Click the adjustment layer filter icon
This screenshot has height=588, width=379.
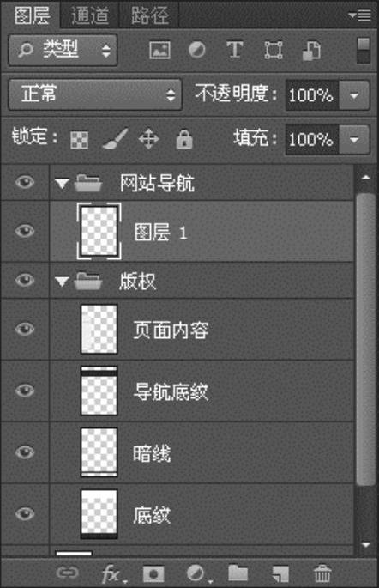197,50
